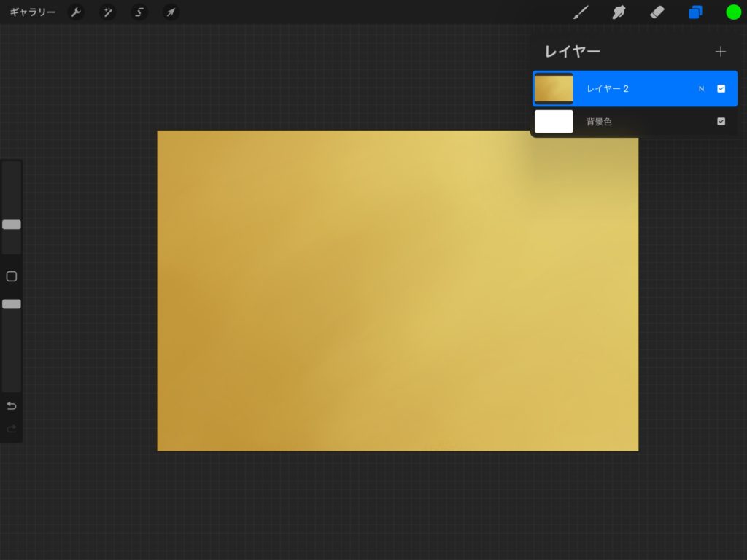Image resolution: width=747 pixels, height=560 pixels.
Task: Return to ギャラリー
Action: (x=32, y=12)
